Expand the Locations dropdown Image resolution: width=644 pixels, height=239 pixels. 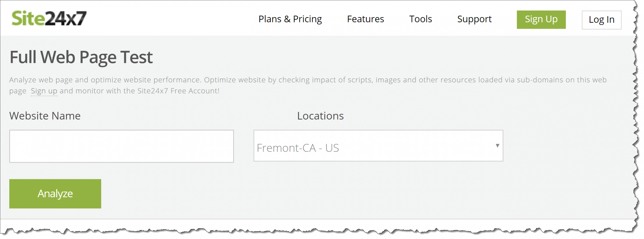tap(378, 146)
